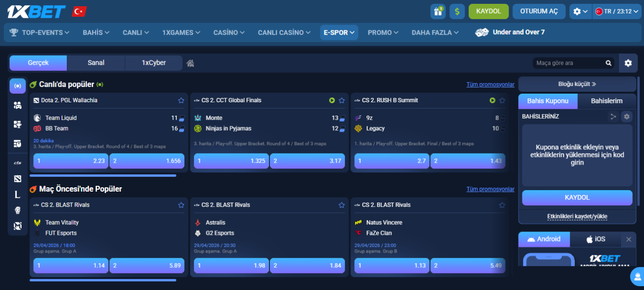
Task: Bet on Ninjas in Pyjamas at 3.17
Action: pos(307,161)
